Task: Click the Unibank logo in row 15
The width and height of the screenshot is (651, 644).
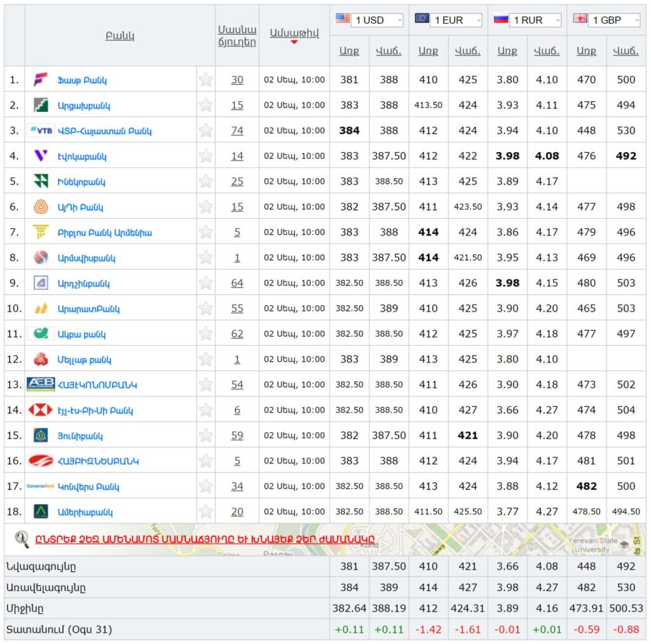Action: coord(41,436)
